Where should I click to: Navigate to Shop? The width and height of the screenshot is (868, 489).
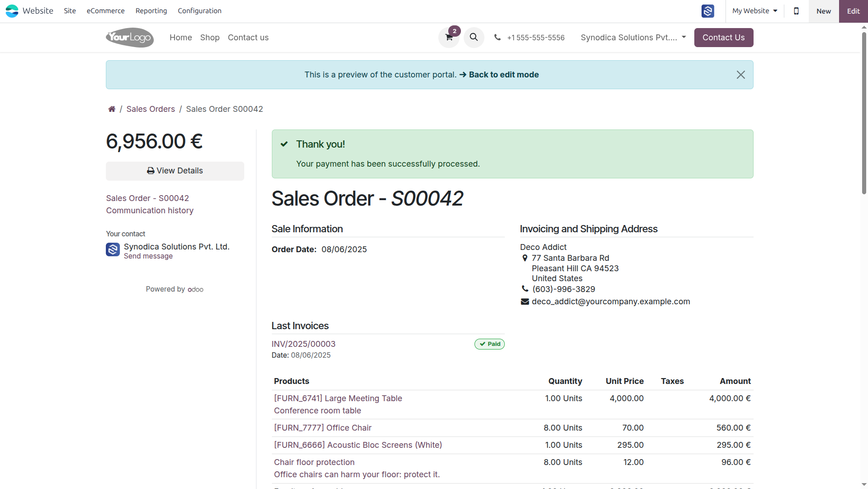point(210,38)
